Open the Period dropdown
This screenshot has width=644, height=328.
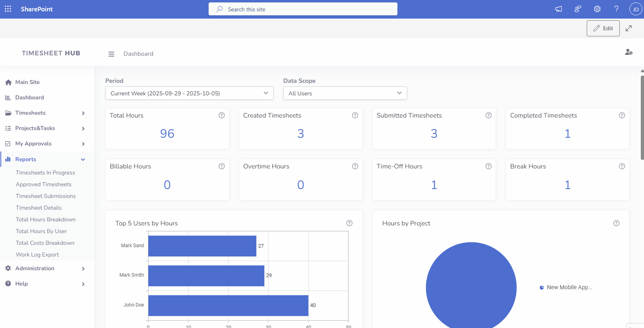pos(189,93)
